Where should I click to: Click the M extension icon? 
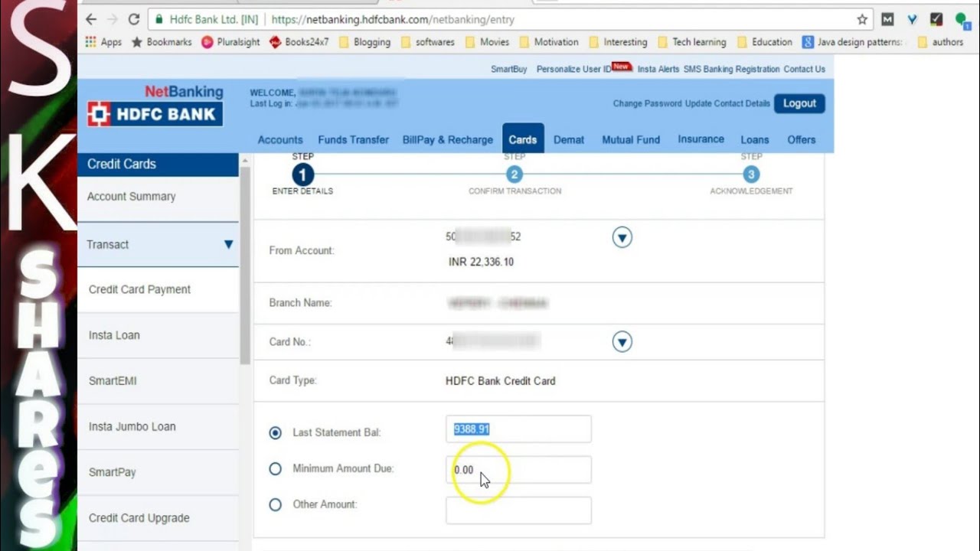(x=887, y=19)
